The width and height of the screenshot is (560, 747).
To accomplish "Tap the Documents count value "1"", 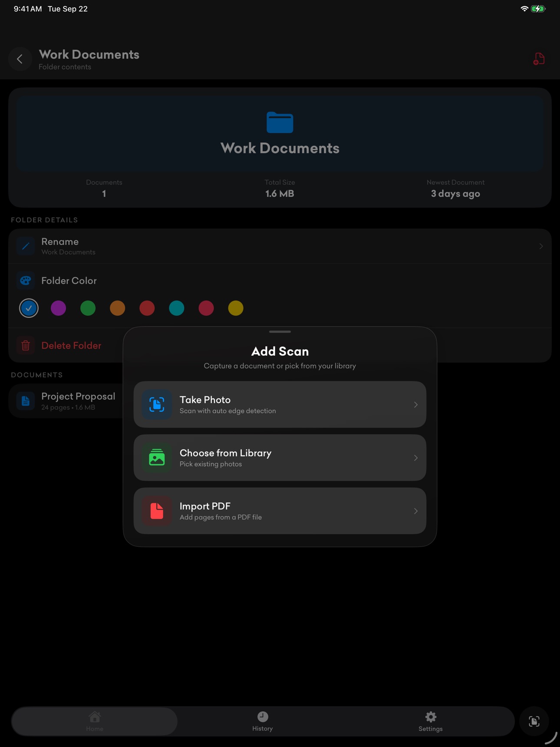I will click(x=104, y=194).
